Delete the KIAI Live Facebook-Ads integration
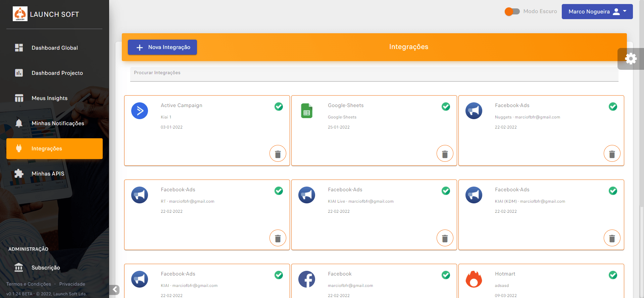Viewport: 644px width, 298px height. click(x=445, y=238)
